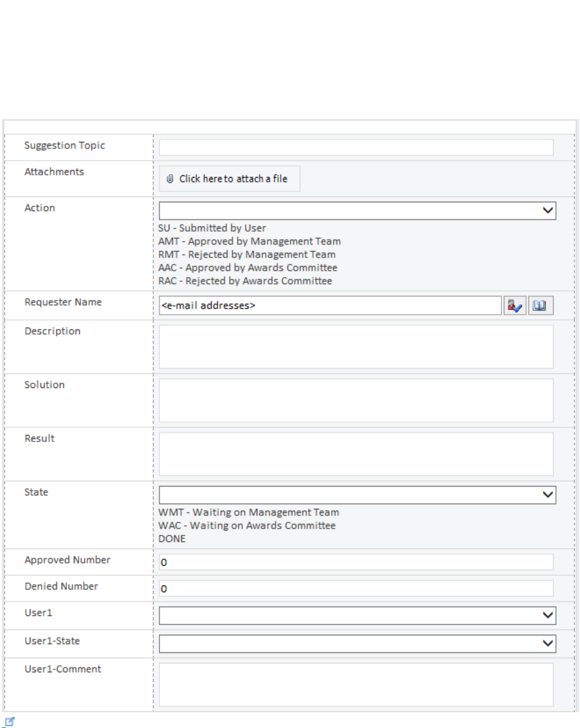Select the Solution text area
The width and height of the screenshot is (580, 728).
356,400
